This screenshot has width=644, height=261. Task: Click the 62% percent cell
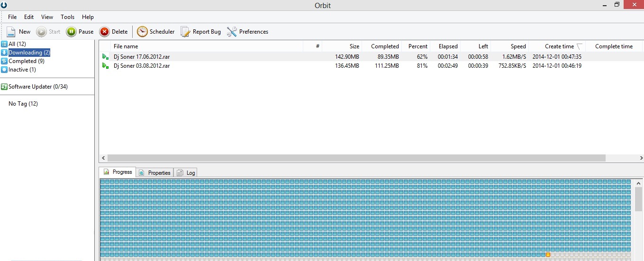[422, 57]
